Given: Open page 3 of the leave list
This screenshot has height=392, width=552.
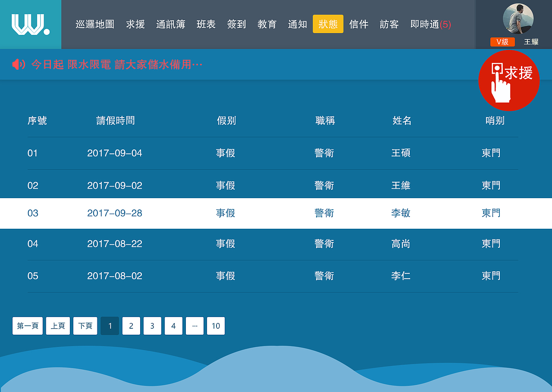Looking at the screenshot, I should coord(152,326).
